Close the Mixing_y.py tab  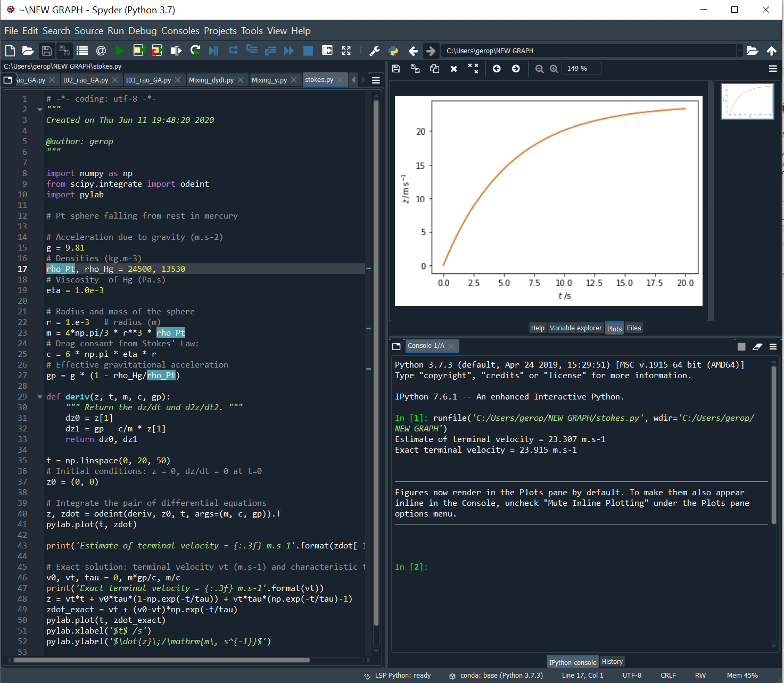pyautogui.click(x=294, y=80)
